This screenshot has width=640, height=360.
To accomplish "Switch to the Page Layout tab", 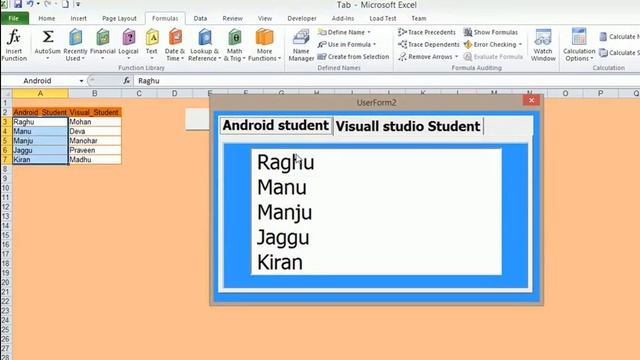I will tap(119, 18).
